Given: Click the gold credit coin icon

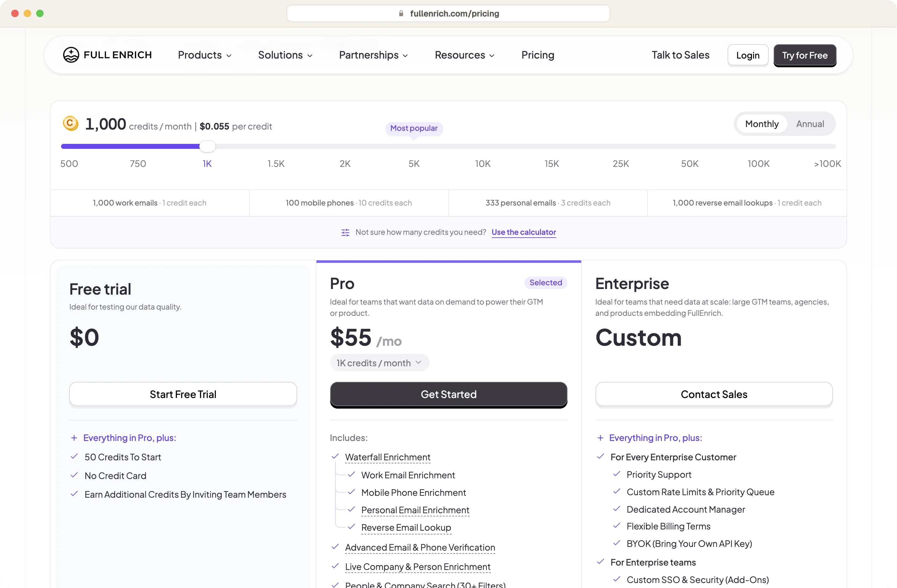Looking at the screenshot, I should (x=70, y=124).
